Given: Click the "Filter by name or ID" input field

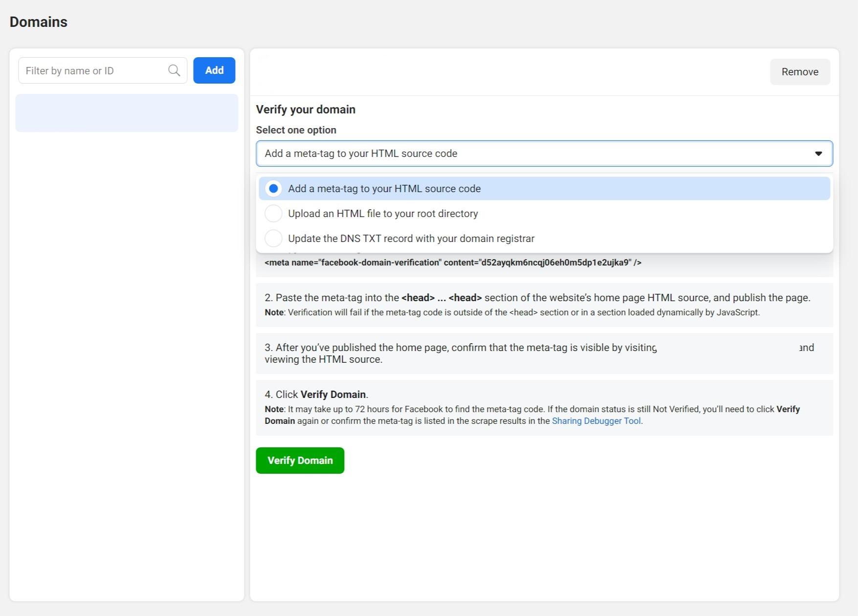Looking at the screenshot, I should 93,70.
